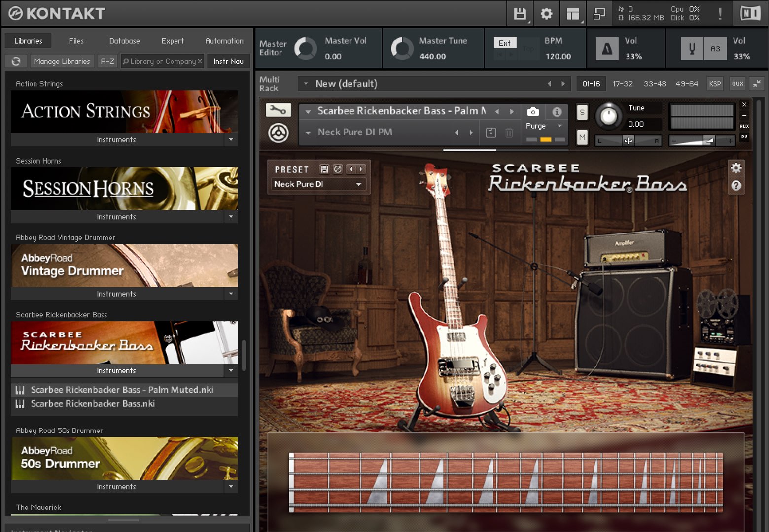Select rack page 17-32
Image resolution: width=769 pixels, height=532 pixels.
[623, 84]
